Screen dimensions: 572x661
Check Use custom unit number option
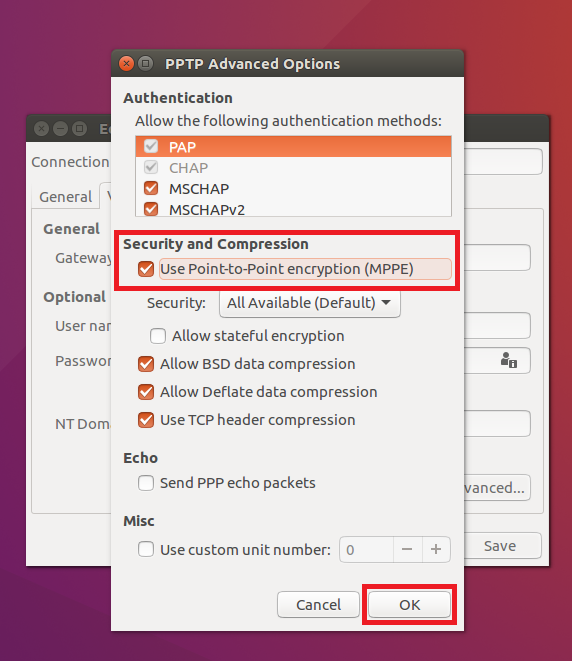pyautogui.click(x=146, y=549)
